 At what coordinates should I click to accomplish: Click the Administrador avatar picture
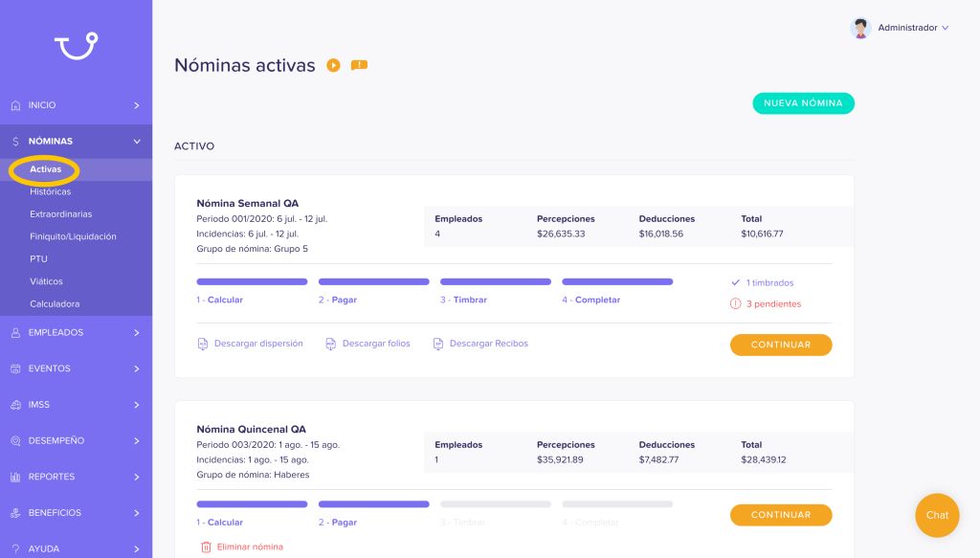point(860,28)
